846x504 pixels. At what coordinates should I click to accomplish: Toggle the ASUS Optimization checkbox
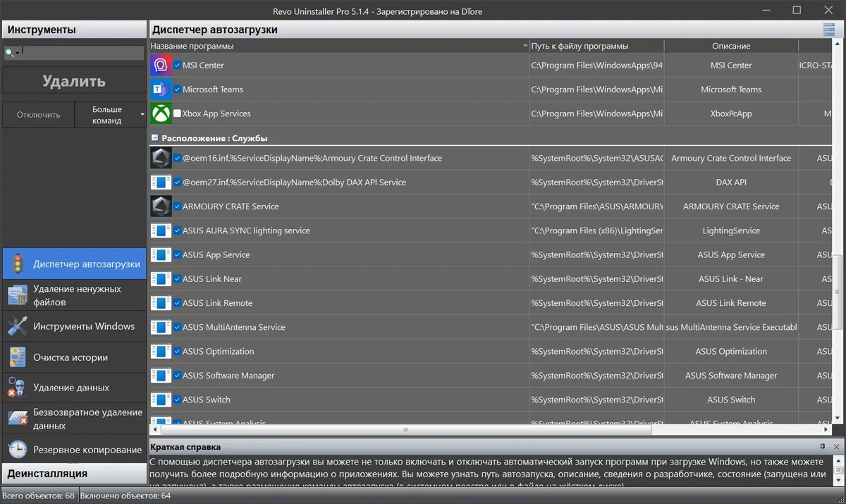click(178, 351)
